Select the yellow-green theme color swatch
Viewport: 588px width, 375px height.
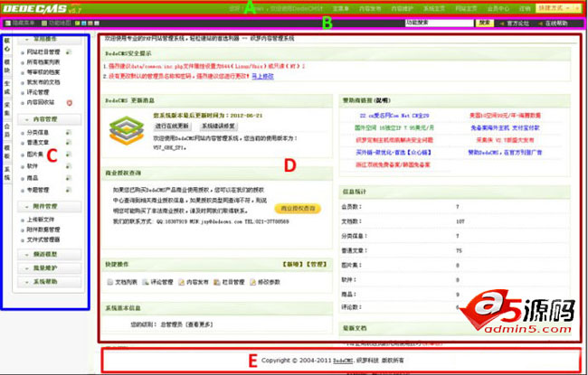coord(78,23)
